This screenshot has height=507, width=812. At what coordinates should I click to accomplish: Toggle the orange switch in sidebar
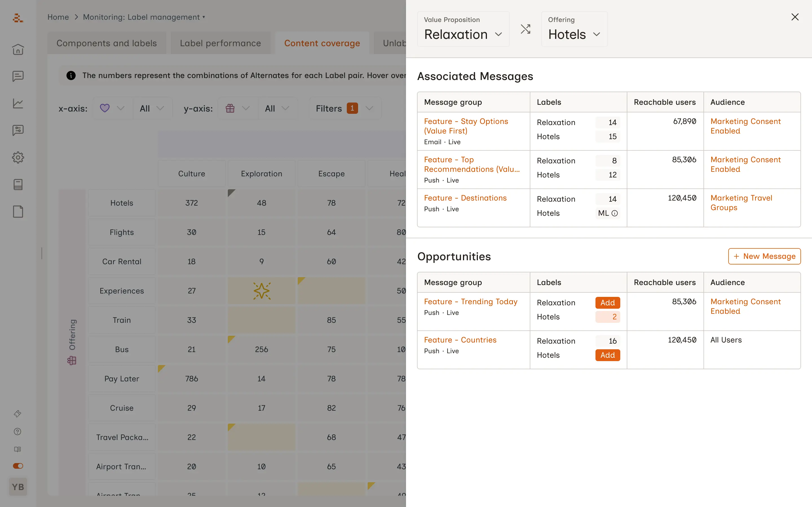click(x=18, y=466)
